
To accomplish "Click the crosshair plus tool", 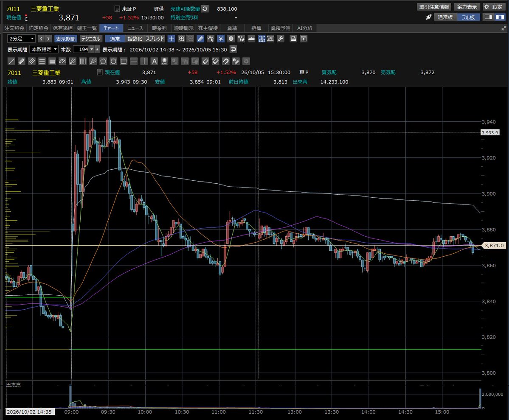I will [172, 39].
